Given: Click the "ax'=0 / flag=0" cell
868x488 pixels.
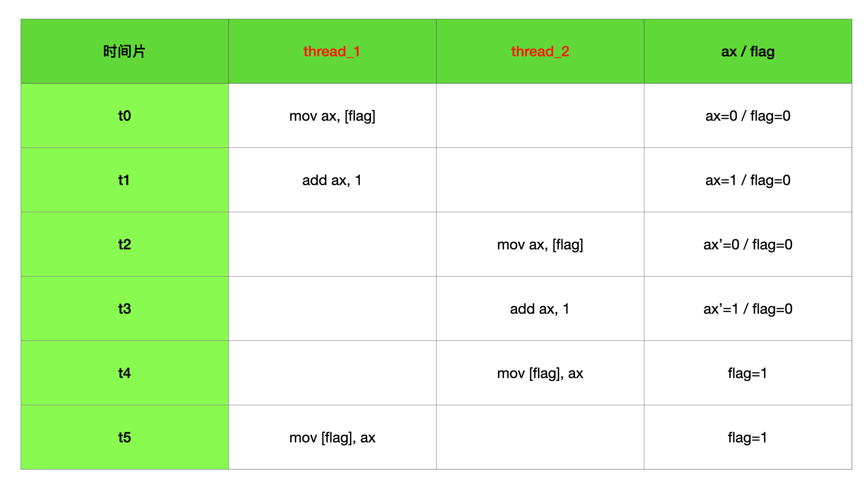Looking at the screenshot, I should coord(748,244).
